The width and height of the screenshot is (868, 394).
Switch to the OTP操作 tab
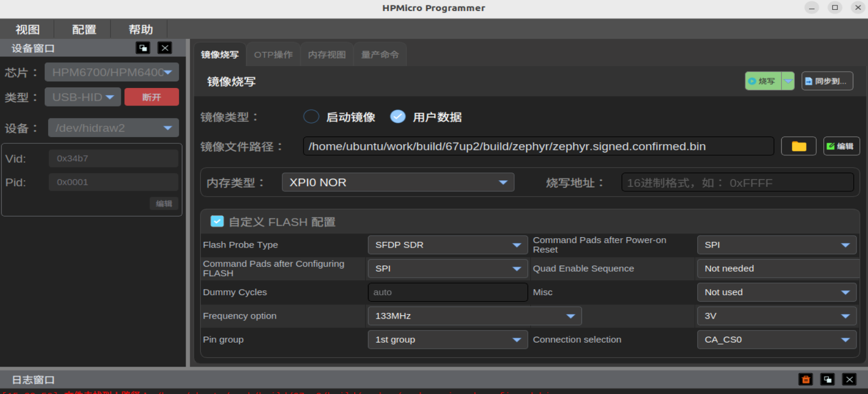pyautogui.click(x=274, y=55)
